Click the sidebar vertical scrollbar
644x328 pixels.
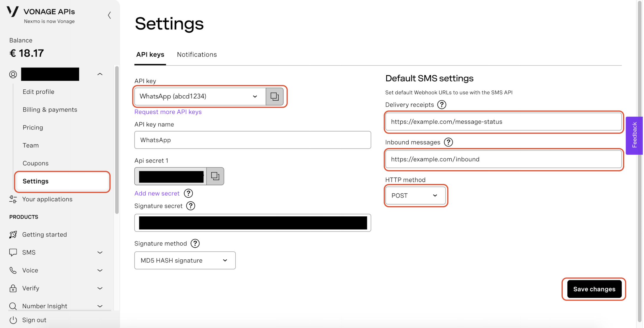tap(117, 140)
